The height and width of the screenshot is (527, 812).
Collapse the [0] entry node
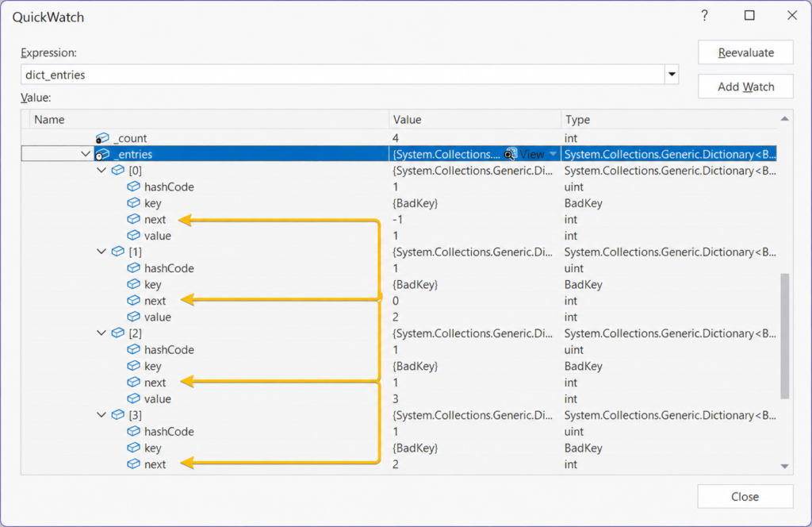pyautogui.click(x=101, y=170)
